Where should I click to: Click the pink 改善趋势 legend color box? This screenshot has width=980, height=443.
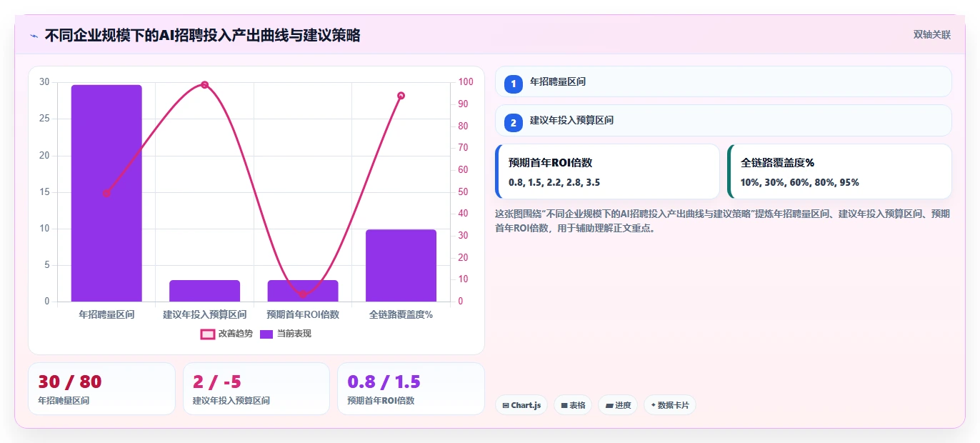coord(207,334)
